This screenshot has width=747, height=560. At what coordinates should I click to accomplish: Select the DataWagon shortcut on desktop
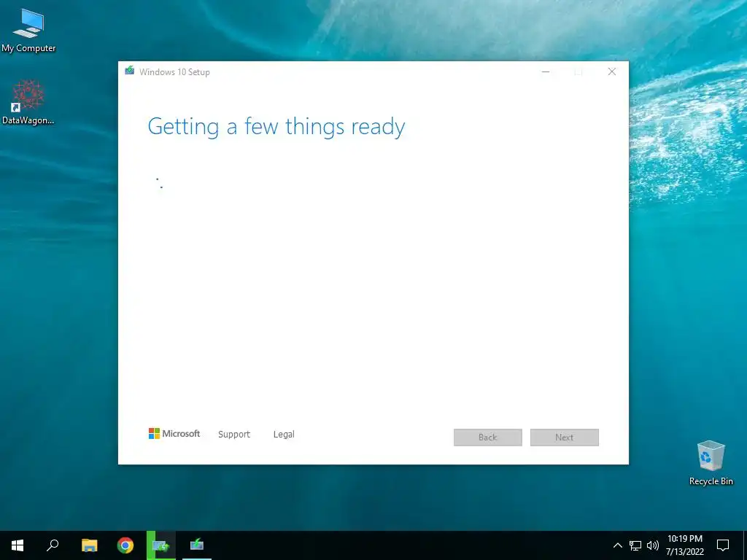[x=28, y=102]
